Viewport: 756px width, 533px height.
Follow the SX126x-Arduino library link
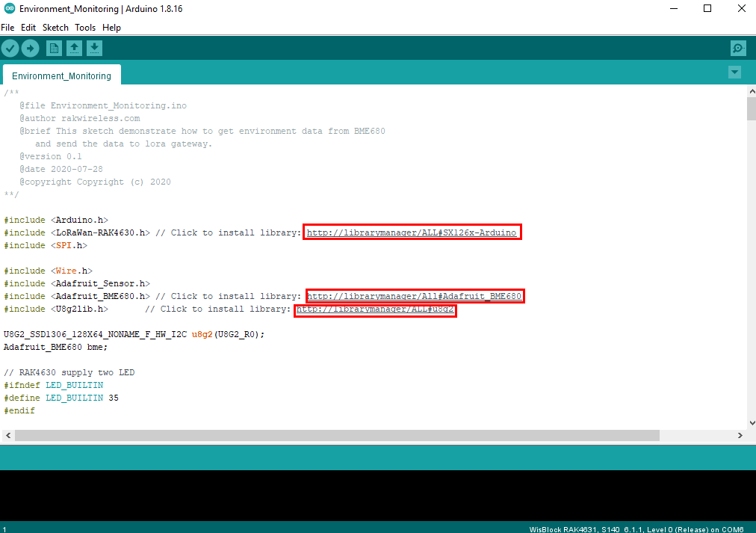point(412,232)
